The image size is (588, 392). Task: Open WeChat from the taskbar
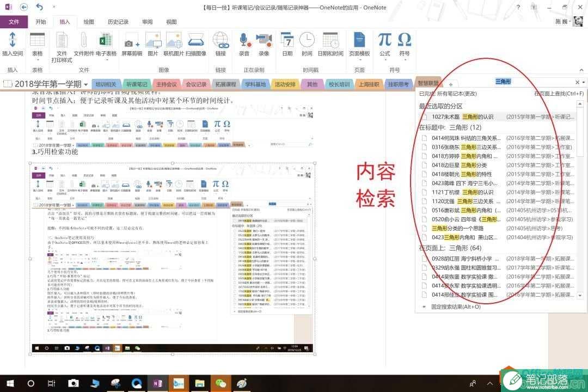(221, 383)
